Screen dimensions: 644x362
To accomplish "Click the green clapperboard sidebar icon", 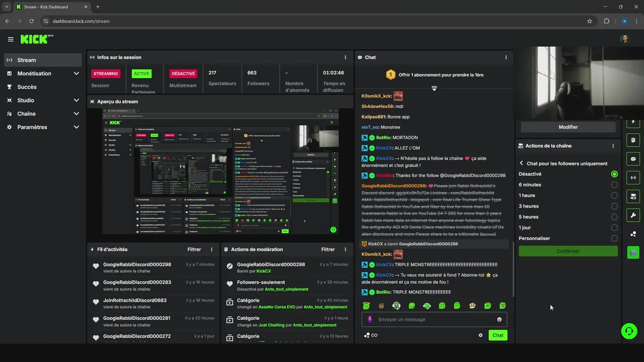I will point(633,252).
